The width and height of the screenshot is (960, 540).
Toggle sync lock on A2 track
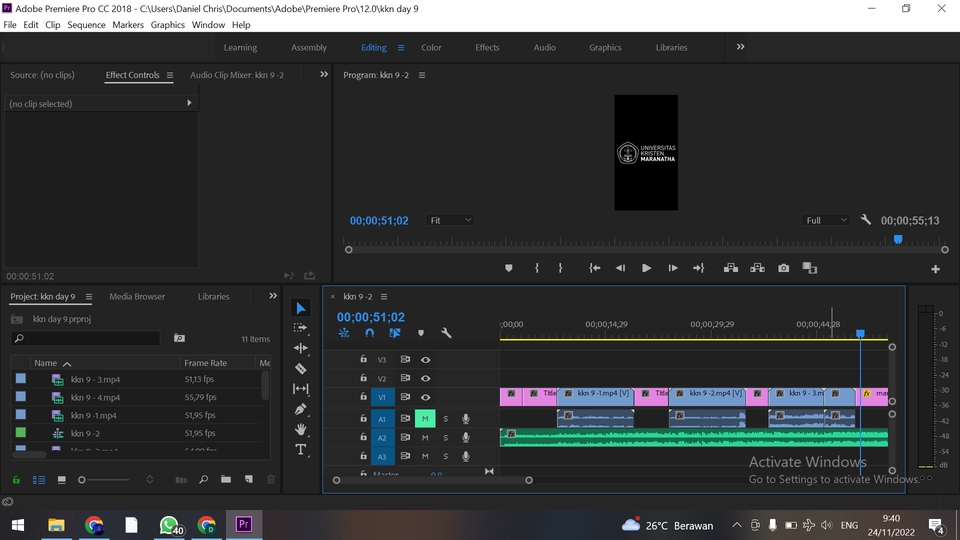coord(405,437)
